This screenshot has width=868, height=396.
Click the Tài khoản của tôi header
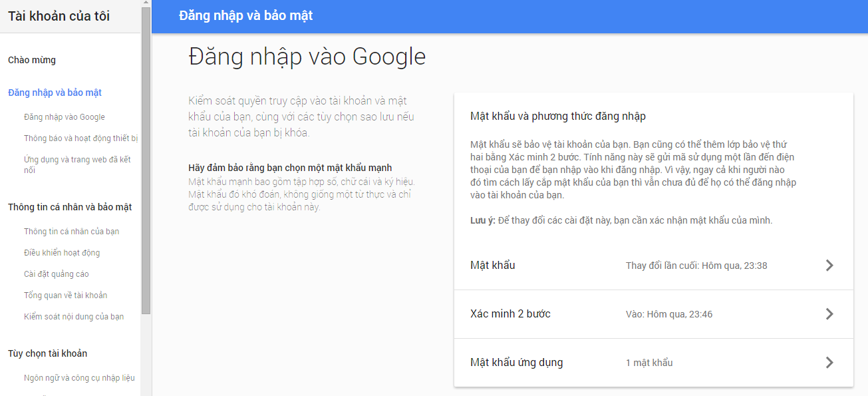(x=59, y=16)
